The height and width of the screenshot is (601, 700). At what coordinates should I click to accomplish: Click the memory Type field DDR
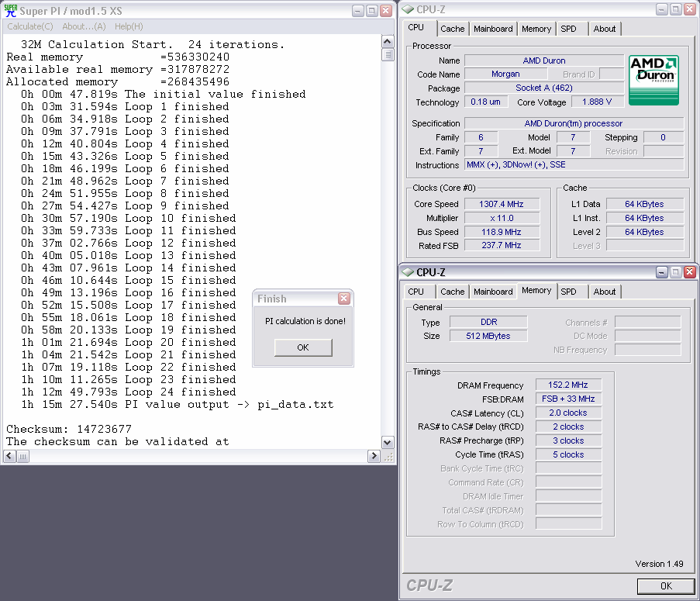click(x=488, y=322)
